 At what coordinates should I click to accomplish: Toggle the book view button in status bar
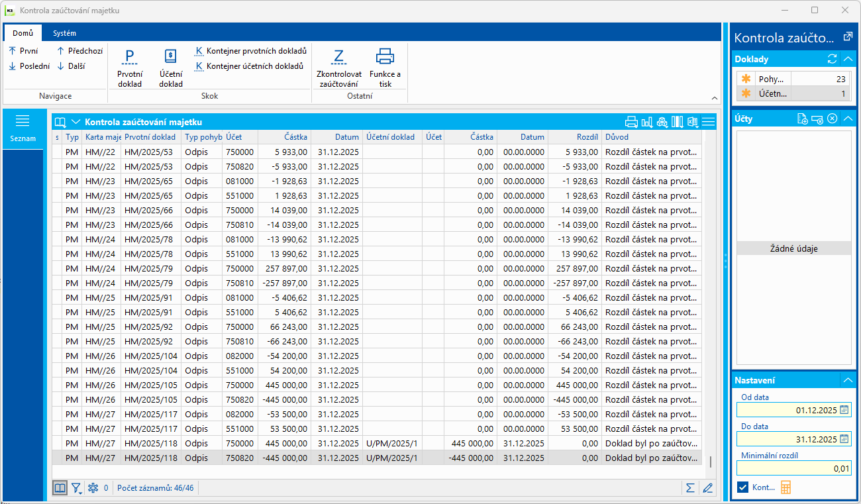point(60,488)
